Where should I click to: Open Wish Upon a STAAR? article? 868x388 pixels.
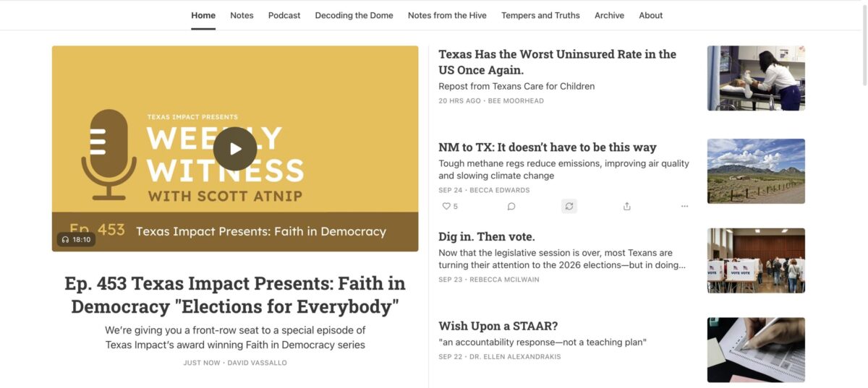tap(498, 326)
